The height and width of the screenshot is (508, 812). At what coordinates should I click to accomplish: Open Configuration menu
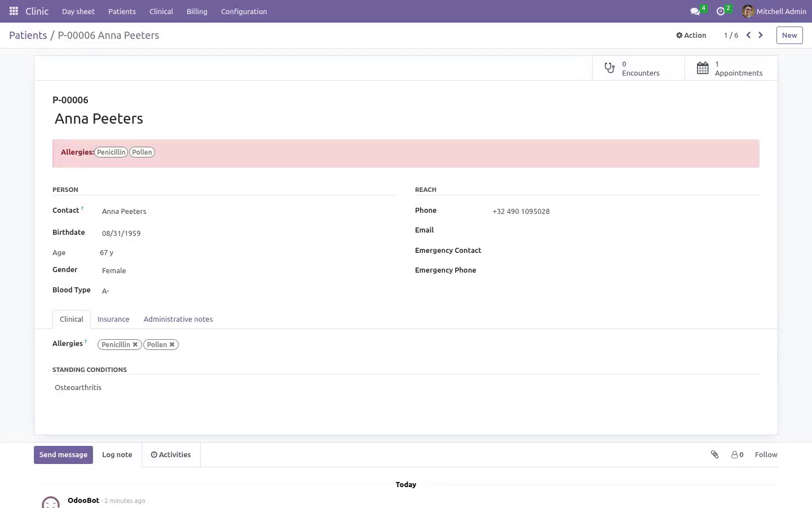point(244,11)
